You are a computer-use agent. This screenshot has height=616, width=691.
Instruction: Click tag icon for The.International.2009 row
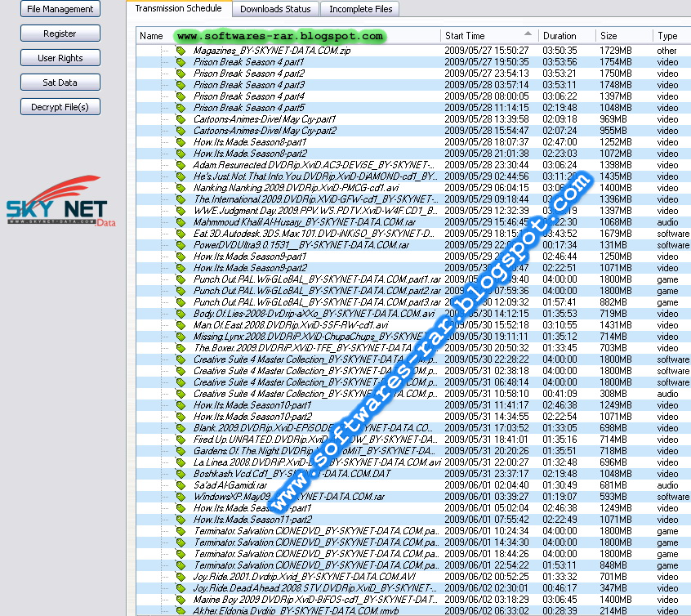[x=181, y=199]
